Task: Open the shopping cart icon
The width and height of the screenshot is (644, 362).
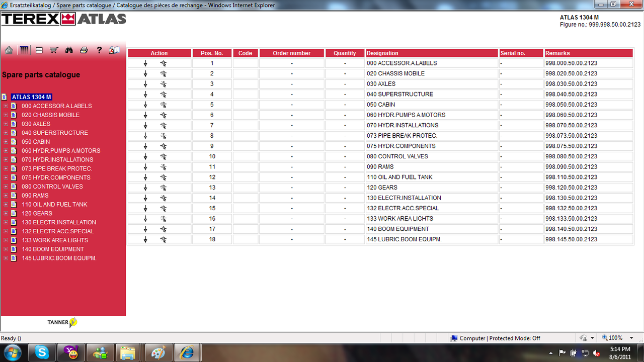Action: 54,50
